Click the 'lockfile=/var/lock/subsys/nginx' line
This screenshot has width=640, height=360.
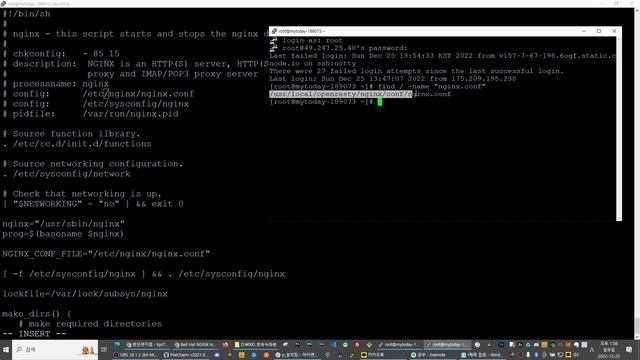click(x=85, y=294)
